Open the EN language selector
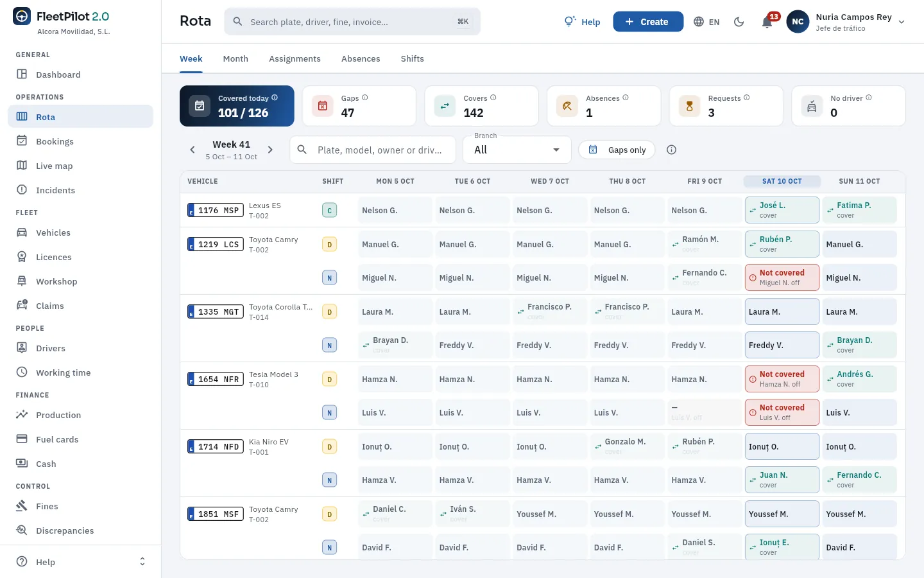 click(x=706, y=22)
